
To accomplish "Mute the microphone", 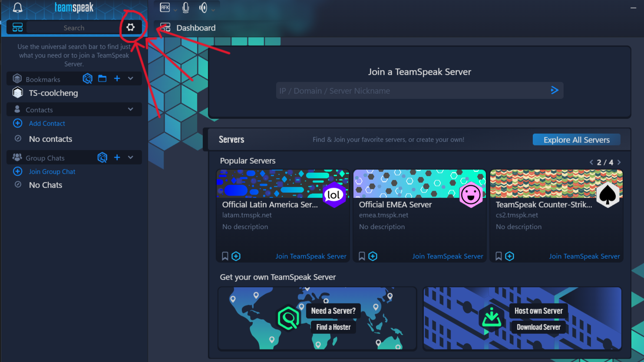I will click(x=186, y=7).
